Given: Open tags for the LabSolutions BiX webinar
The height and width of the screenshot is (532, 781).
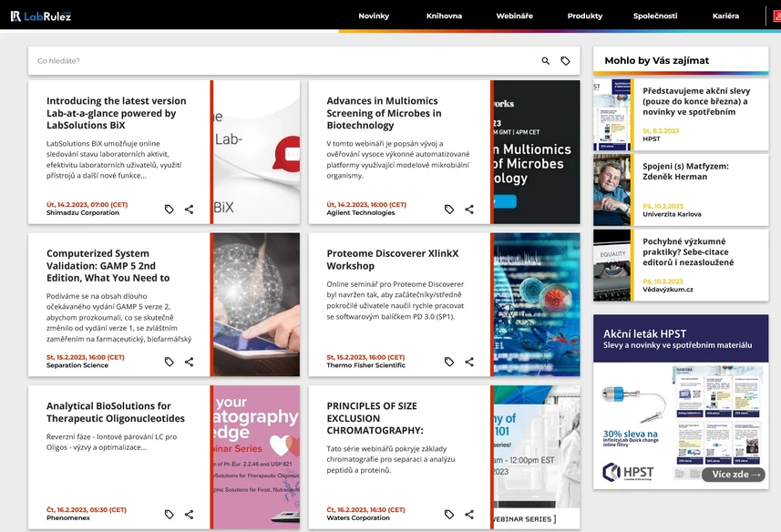Looking at the screenshot, I should (x=170, y=210).
